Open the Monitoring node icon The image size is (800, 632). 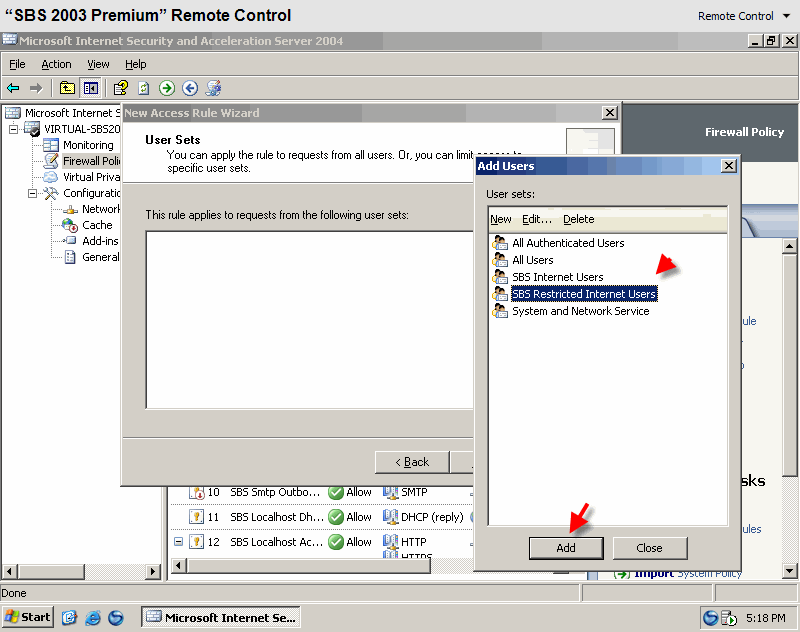coord(51,145)
